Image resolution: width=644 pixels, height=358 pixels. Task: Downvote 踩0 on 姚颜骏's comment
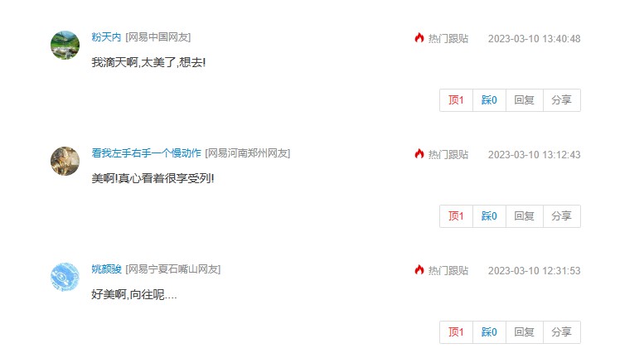489,332
